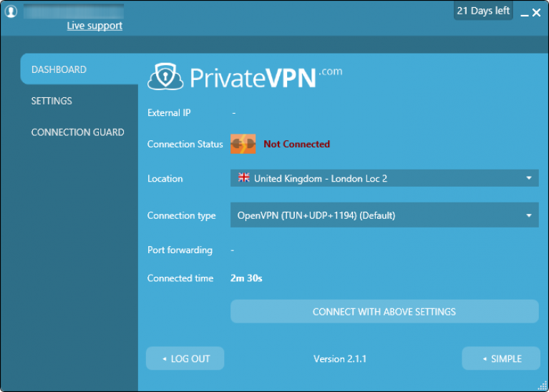Screen dimensions: 549x392
Task: Click the PrivateVPN shield cloud logo
Action: (x=165, y=76)
